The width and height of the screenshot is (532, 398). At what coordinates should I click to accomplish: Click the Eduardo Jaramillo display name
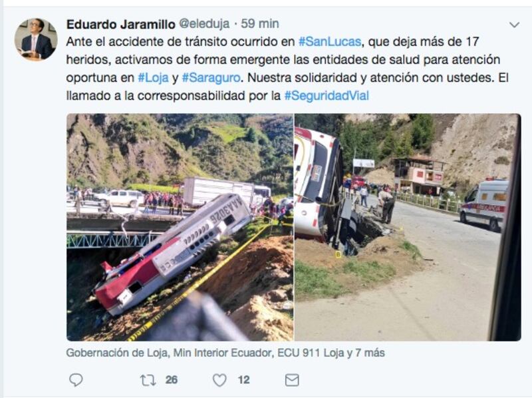tap(121, 24)
